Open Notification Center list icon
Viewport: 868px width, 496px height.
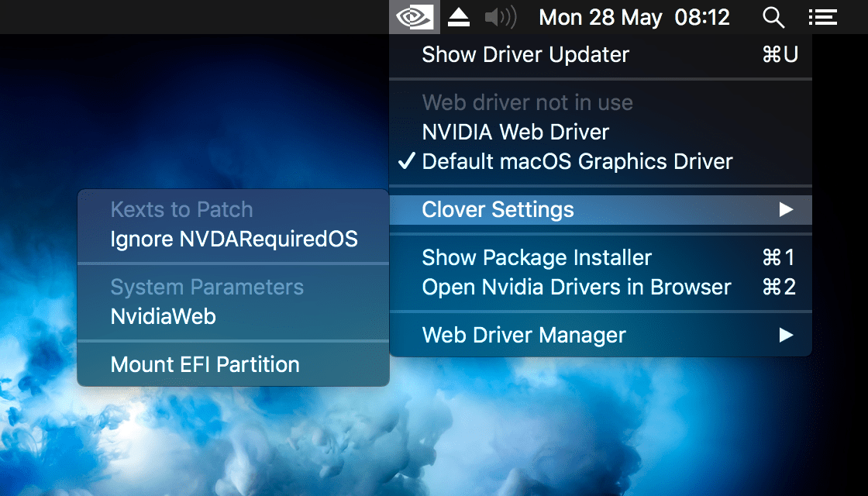(822, 17)
